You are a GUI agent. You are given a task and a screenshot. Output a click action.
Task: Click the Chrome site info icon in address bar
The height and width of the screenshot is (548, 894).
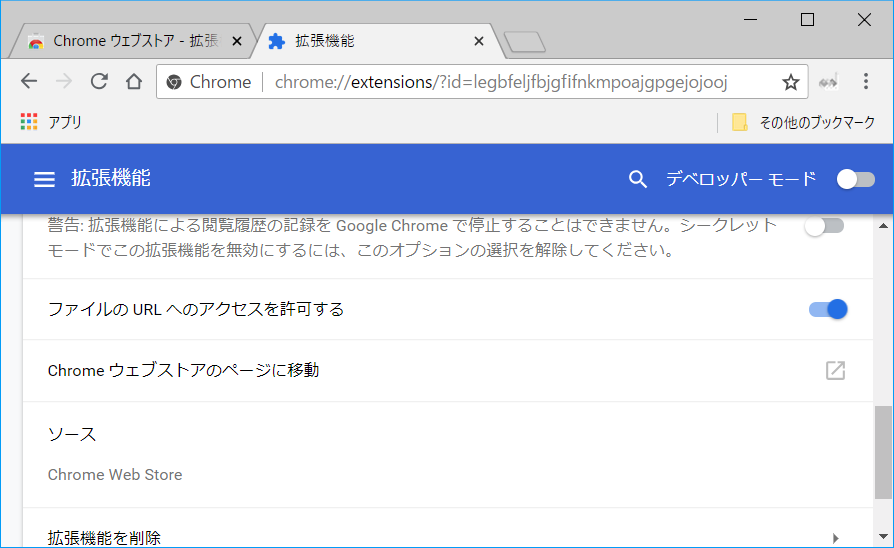(174, 82)
